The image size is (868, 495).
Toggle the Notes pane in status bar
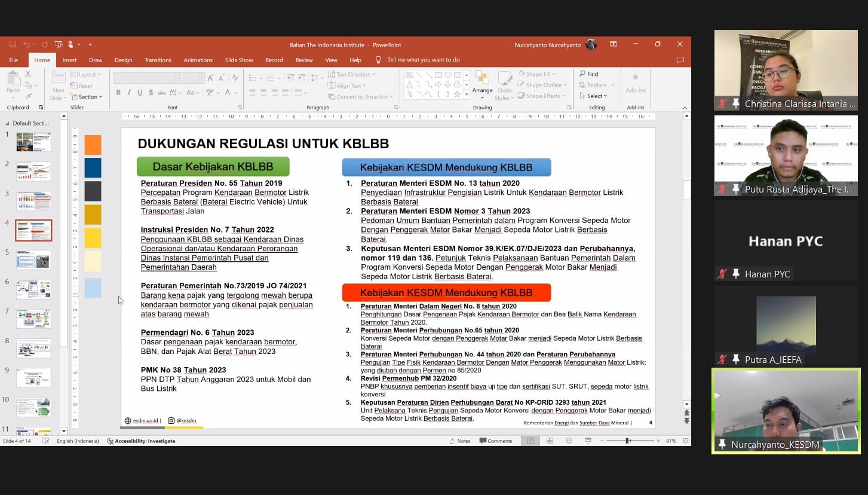[x=459, y=441]
